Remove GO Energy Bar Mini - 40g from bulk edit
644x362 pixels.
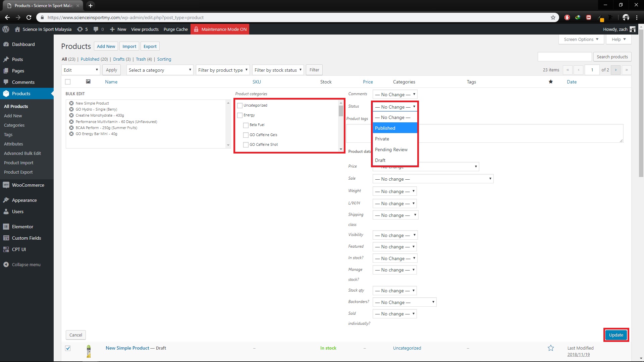71,134
